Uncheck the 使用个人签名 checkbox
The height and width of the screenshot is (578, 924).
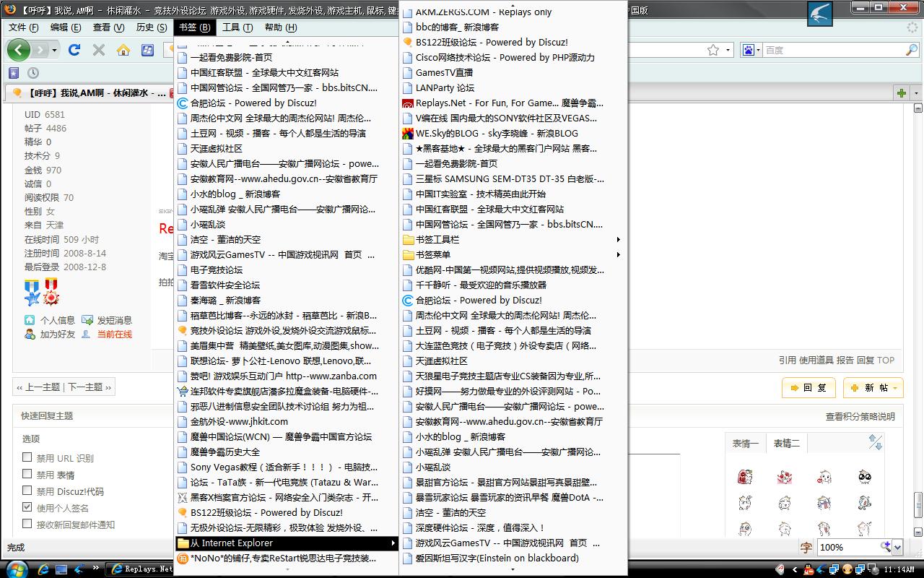tap(27, 507)
